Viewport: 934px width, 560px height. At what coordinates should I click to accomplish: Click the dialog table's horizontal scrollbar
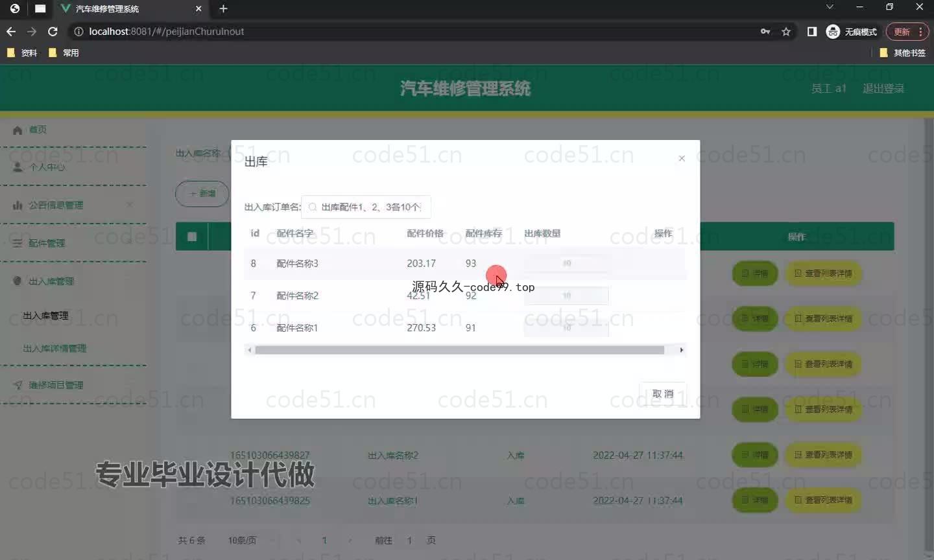click(459, 350)
